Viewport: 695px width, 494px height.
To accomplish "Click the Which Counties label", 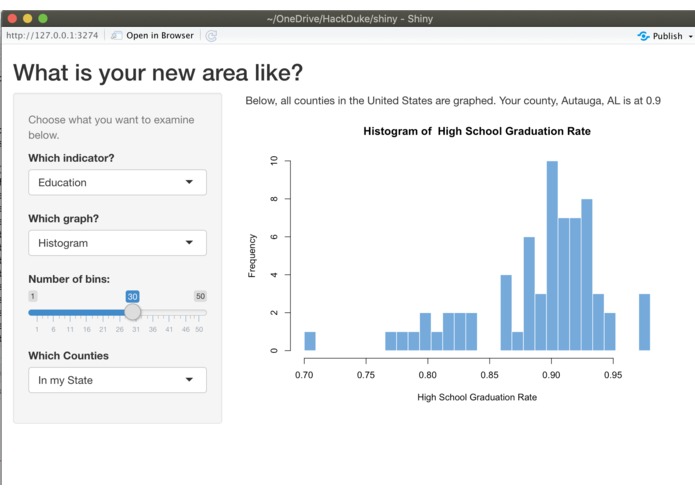I will (68, 356).
